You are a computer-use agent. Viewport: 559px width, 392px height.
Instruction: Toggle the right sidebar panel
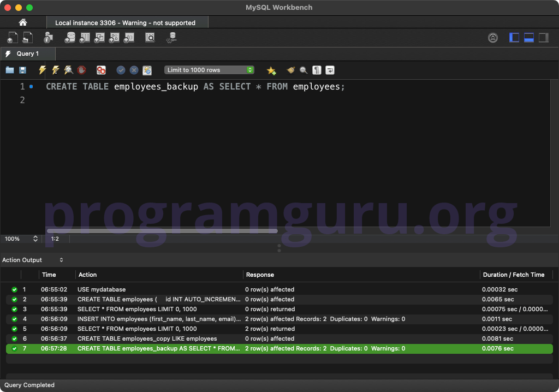543,38
